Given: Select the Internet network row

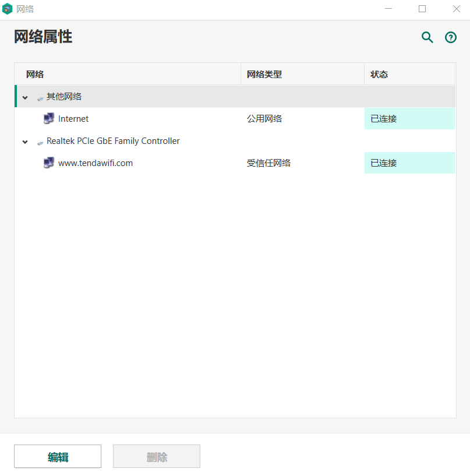Looking at the screenshot, I should click(x=235, y=119).
